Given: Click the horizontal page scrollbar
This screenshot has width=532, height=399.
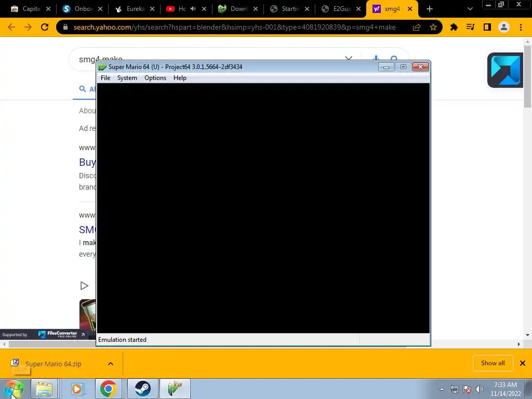Looking at the screenshot, I should click(x=207, y=344).
